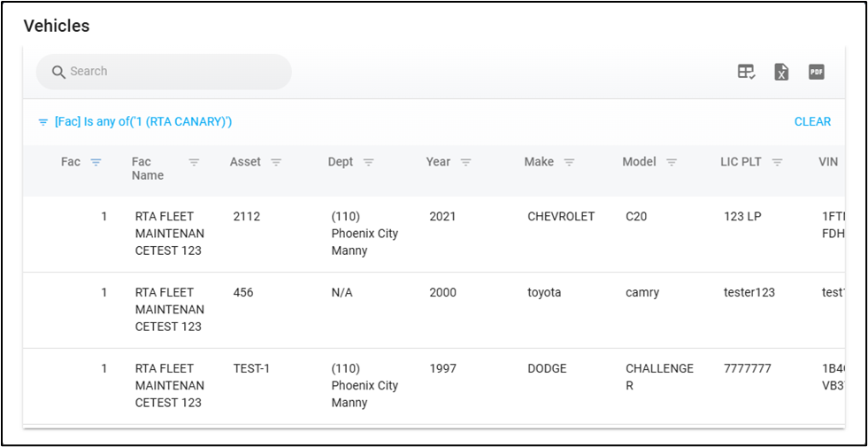
Task: Open the Asset column filter
Action: point(276,162)
